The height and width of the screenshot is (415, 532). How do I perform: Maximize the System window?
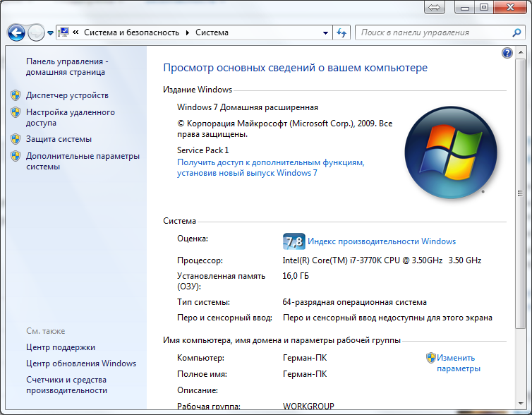[484, 7]
